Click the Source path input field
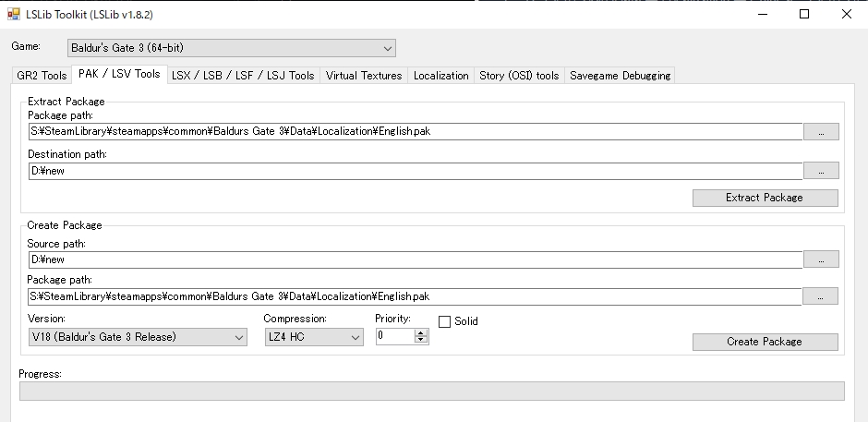The image size is (868, 422). tap(416, 259)
